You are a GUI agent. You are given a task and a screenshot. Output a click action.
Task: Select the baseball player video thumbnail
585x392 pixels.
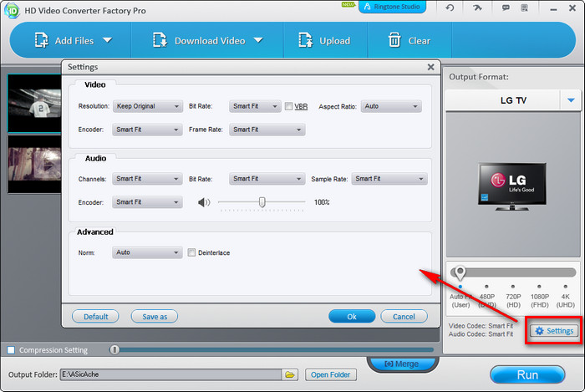tap(35, 104)
